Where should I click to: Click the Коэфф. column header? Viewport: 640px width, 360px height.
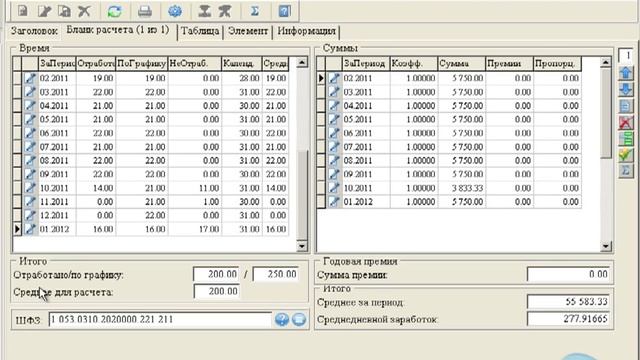click(414, 64)
